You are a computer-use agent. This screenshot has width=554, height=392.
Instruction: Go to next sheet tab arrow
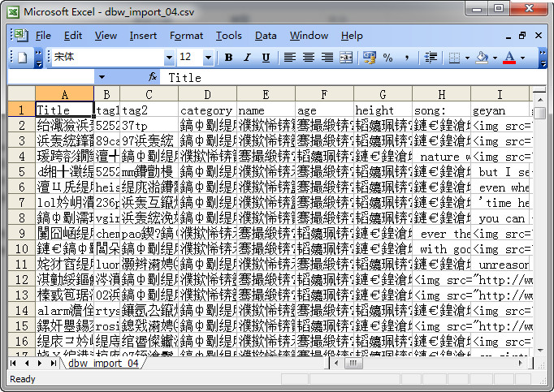(x=40, y=363)
